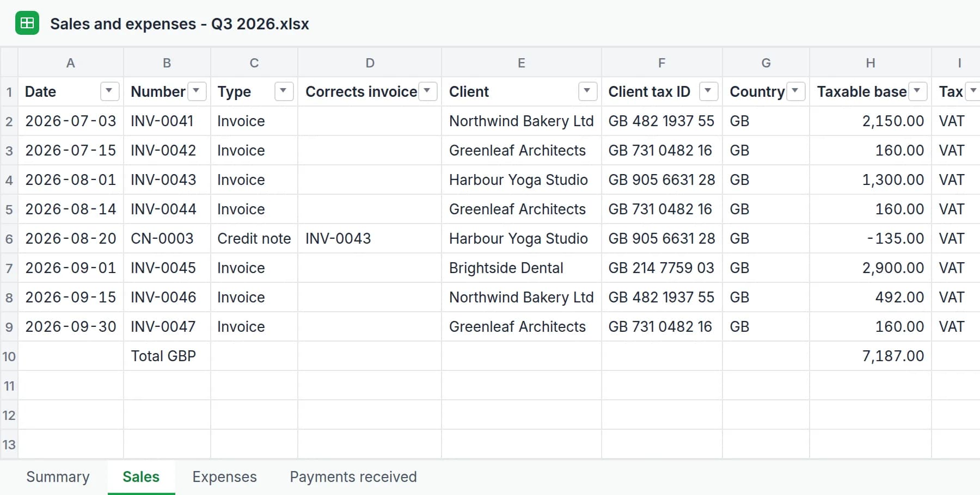Click the 1,300.00 taxable base cell
Image resolution: width=980 pixels, height=495 pixels.
[x=871, y=180]
